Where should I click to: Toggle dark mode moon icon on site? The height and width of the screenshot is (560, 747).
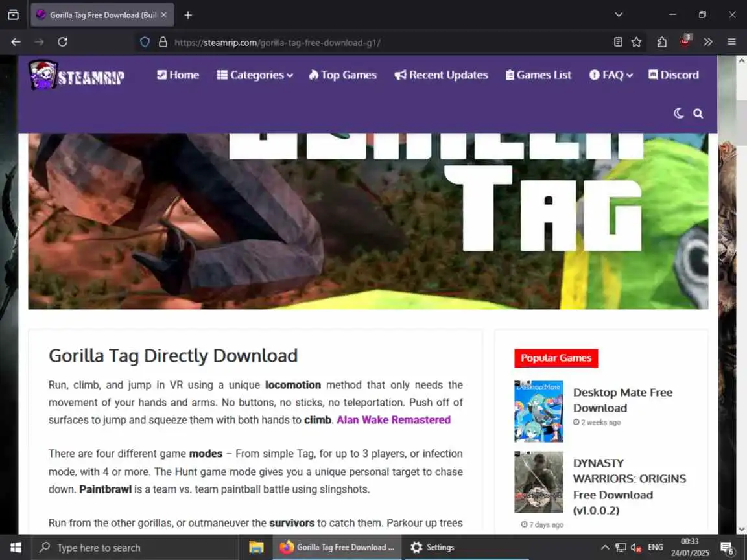click(679, 113)
